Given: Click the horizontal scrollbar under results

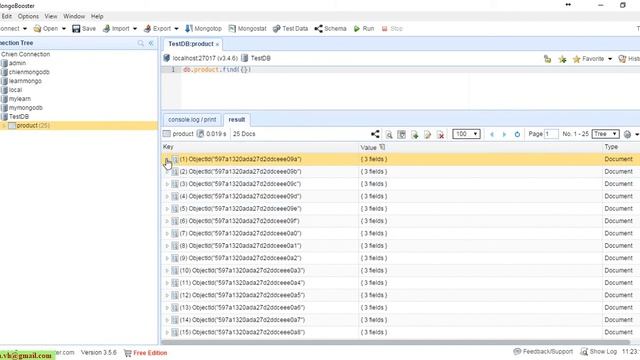Looking at the screenshot, I should (x=396, y=342).
